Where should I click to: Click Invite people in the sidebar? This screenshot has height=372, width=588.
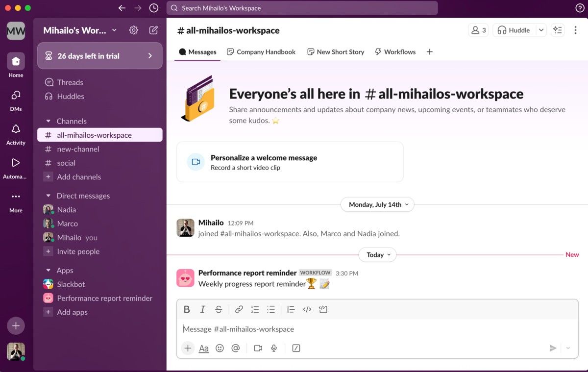(77, 251)
